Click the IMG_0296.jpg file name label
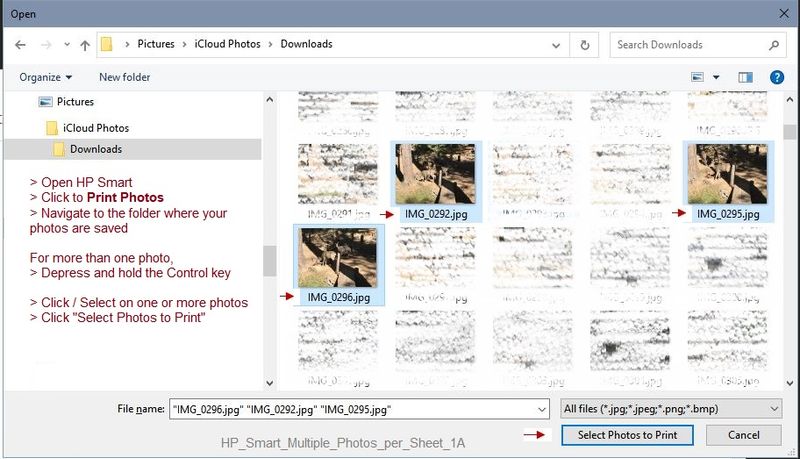Viewport: 800px width, 459px height. (339, 297)
